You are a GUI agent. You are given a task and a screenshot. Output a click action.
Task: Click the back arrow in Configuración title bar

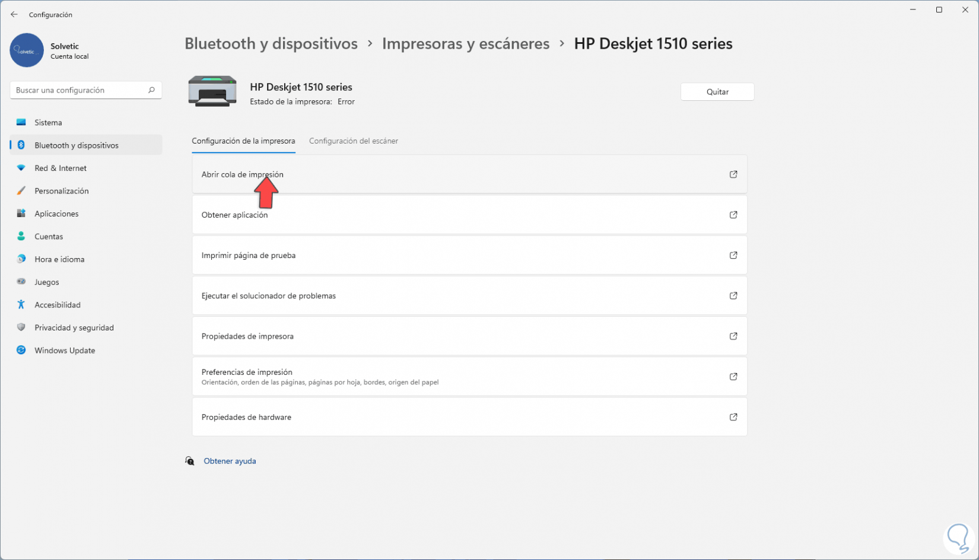[x=14, y=14]
